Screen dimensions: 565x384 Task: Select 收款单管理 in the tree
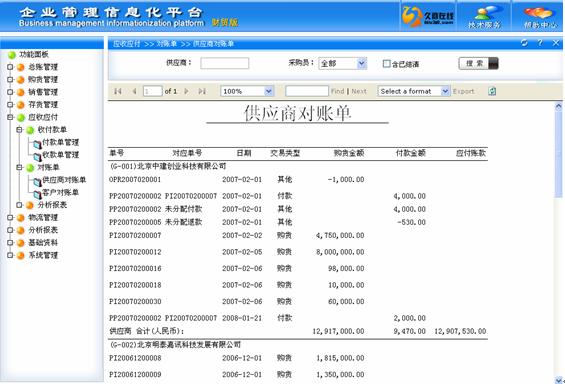click(61, 155)
